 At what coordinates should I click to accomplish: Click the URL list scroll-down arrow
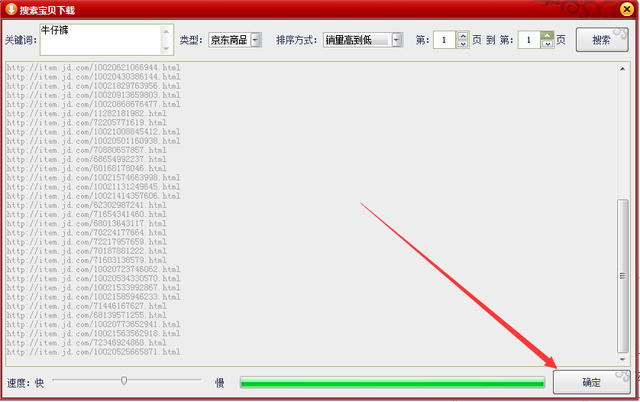tap(622, 359)
